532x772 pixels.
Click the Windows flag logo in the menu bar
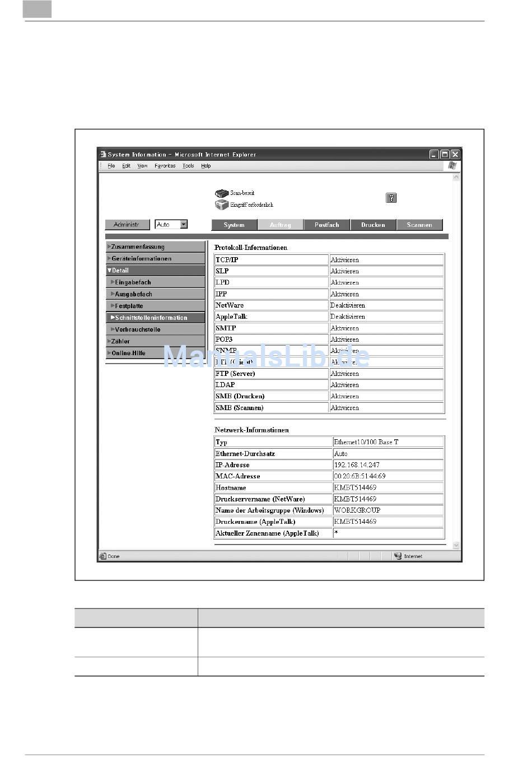pyautogui.click(x=452, y=165)
